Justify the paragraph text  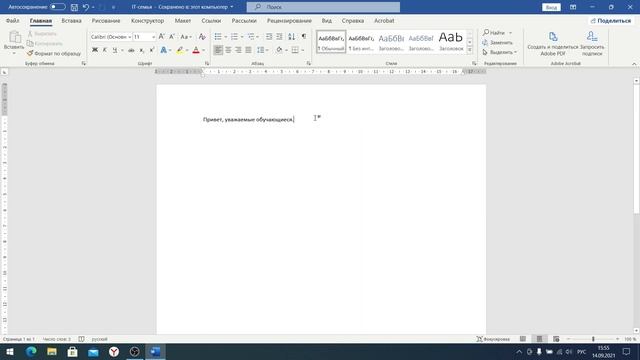click(248, 50)
